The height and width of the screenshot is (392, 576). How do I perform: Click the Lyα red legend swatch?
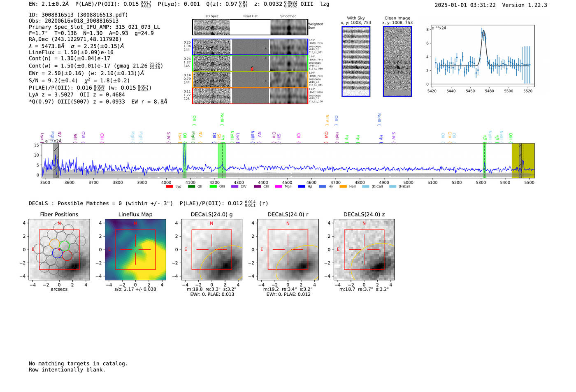point(169,187)
